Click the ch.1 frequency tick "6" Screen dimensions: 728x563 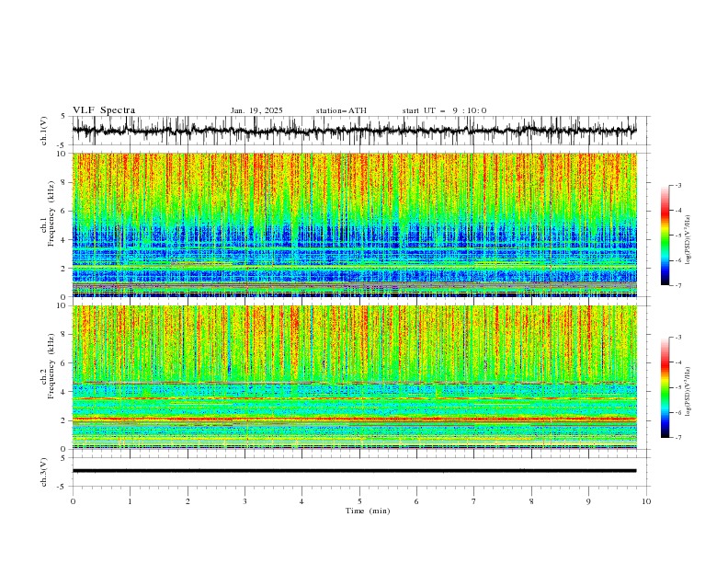pos(63,211)
